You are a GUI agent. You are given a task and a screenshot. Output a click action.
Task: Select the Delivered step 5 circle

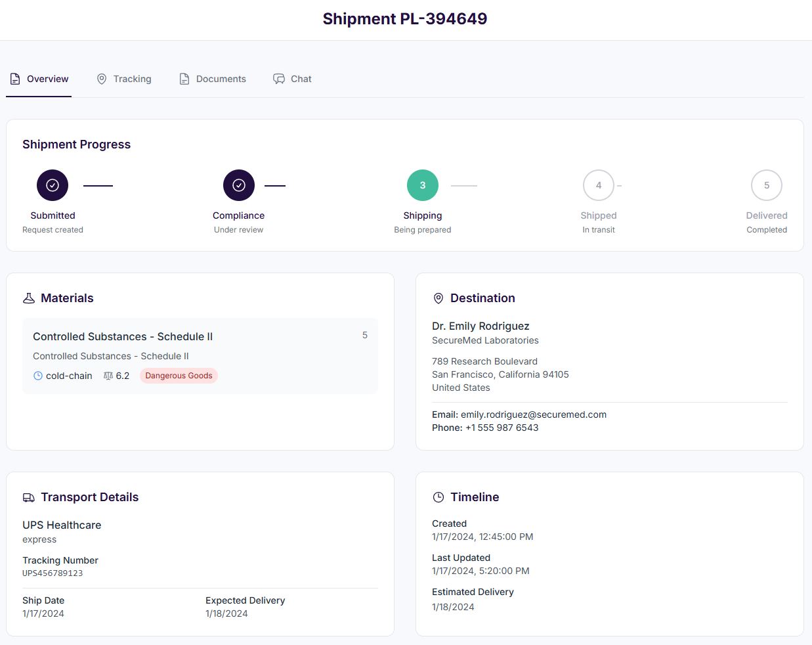point(767,185)
